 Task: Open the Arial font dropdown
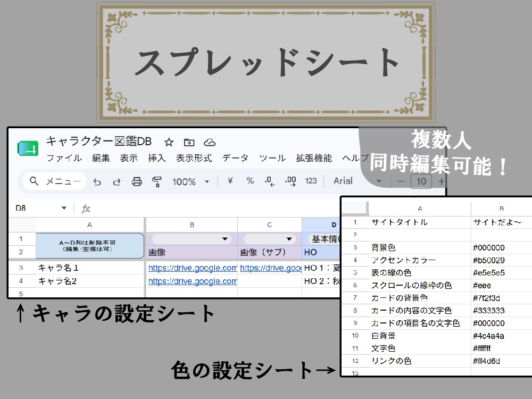pyautogui.click(x=358, y=181)
